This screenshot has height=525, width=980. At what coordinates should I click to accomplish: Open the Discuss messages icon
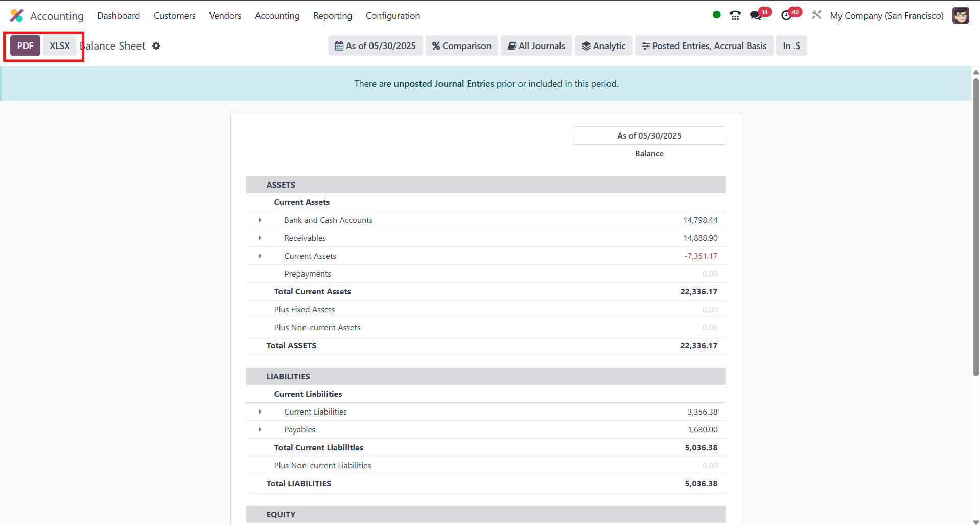pos(756,15)
